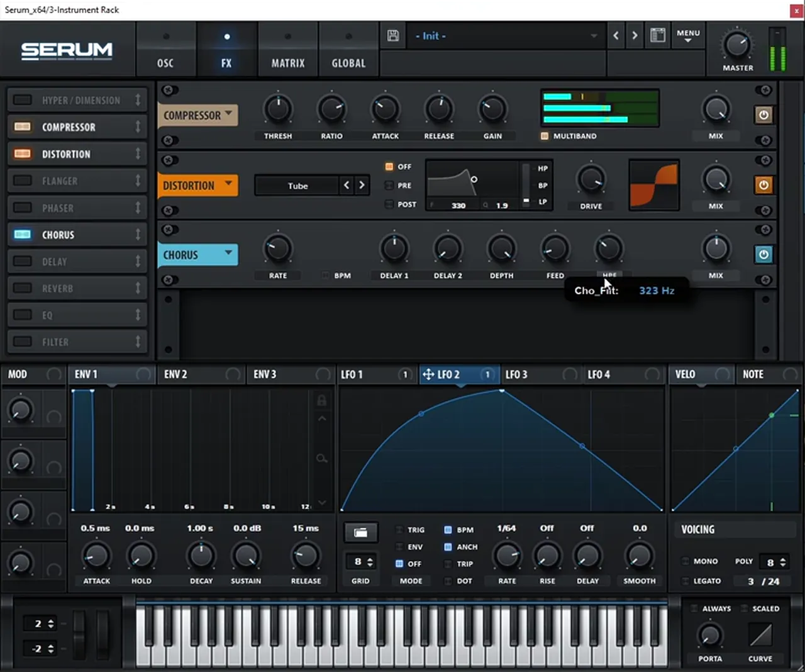Toggle Distortion module power button
This screenshot has height=672, width=805.
[x=763, y=185]
